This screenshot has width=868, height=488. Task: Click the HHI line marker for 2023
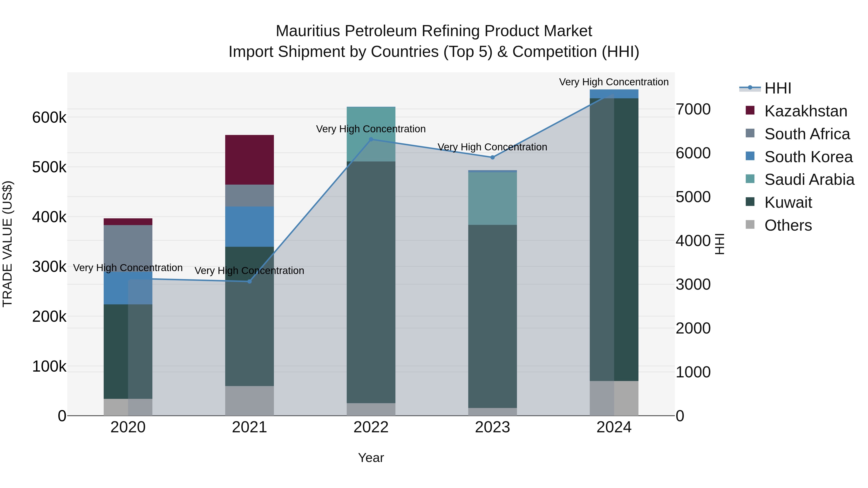(x=492, y=157)
